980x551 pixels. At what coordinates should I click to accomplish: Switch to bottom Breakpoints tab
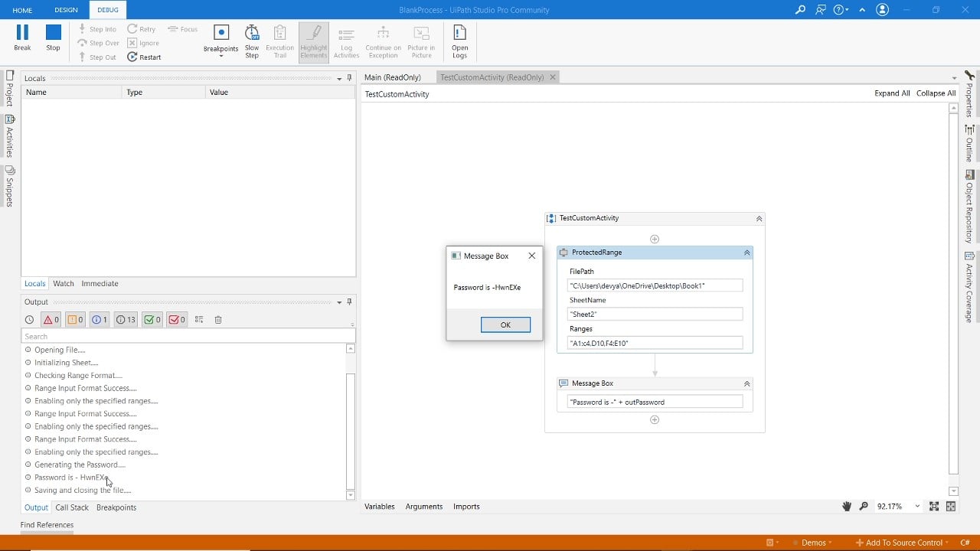pyautogui.click(x=116, y=507)
